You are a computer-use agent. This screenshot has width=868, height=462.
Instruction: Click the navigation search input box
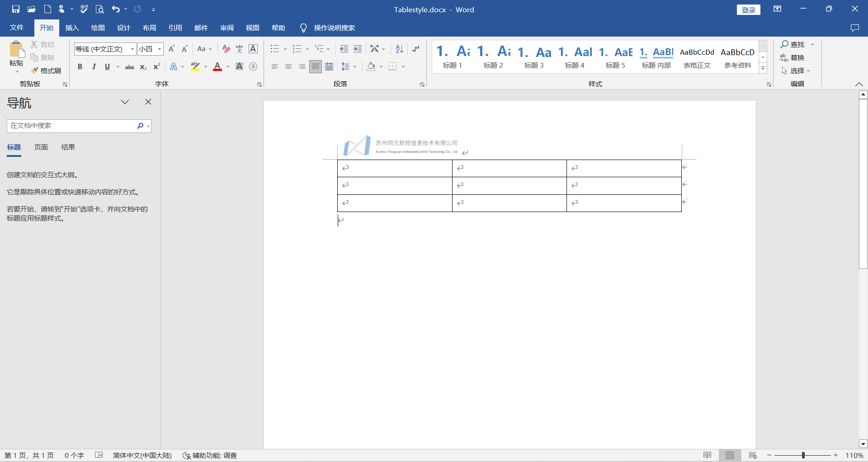click(71, 126)
